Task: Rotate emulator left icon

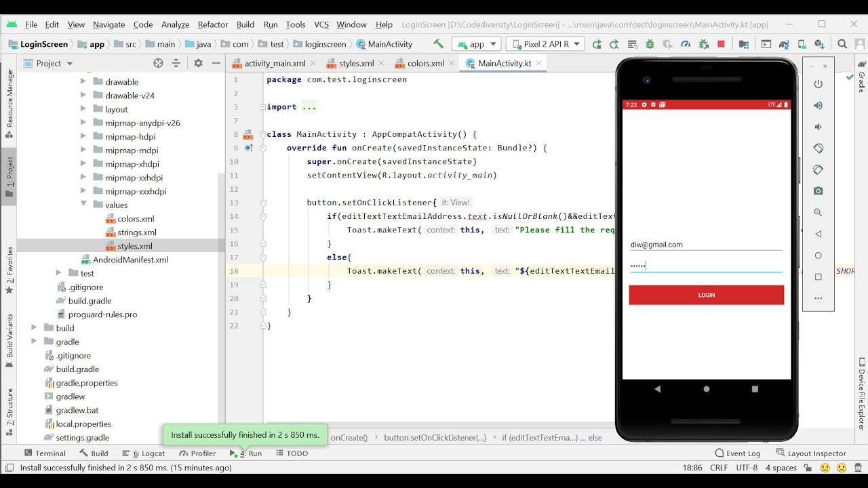Action: pyautogui.click(x=818, y=148)
